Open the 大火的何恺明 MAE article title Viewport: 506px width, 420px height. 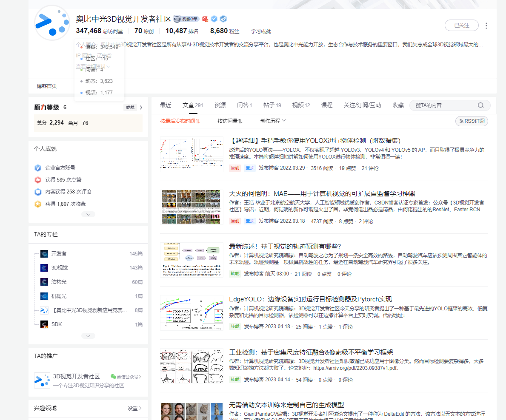click(322, 194)
